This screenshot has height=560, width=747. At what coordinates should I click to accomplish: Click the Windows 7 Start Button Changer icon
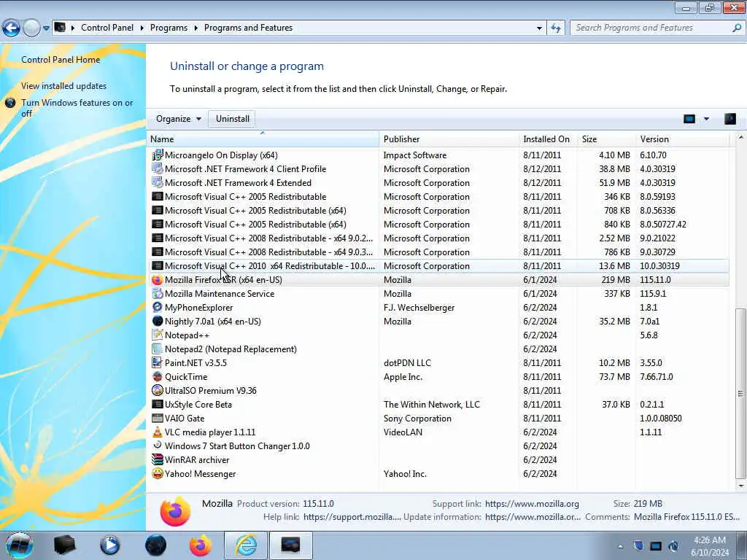(158, 446)
